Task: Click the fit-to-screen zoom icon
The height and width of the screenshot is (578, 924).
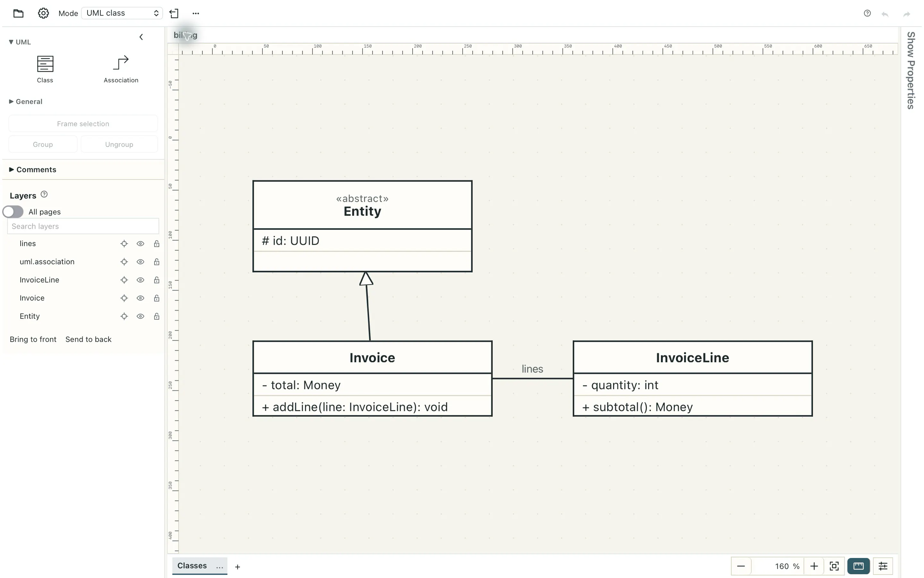Action: pos(834,566)
